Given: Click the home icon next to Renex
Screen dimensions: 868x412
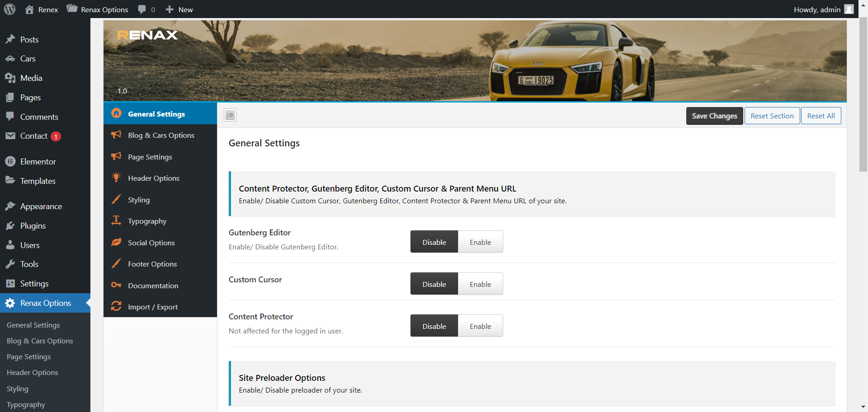Looking at the screenshot, I should pyautogui.click(x=29, y=9).
